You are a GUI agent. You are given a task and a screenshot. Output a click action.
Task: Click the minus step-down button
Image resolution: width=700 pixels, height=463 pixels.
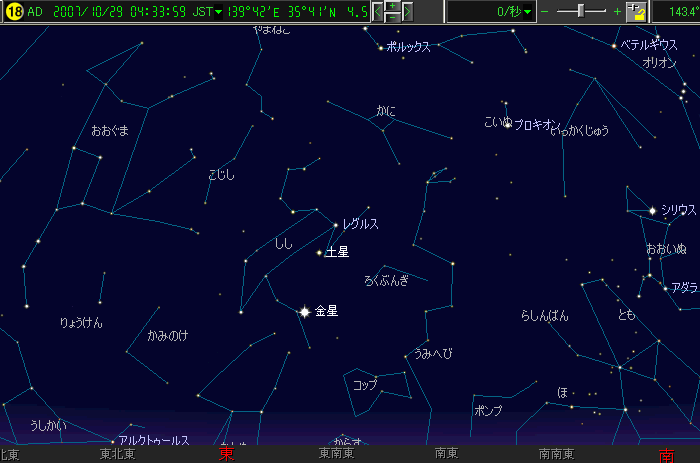[x=392, y=18]
